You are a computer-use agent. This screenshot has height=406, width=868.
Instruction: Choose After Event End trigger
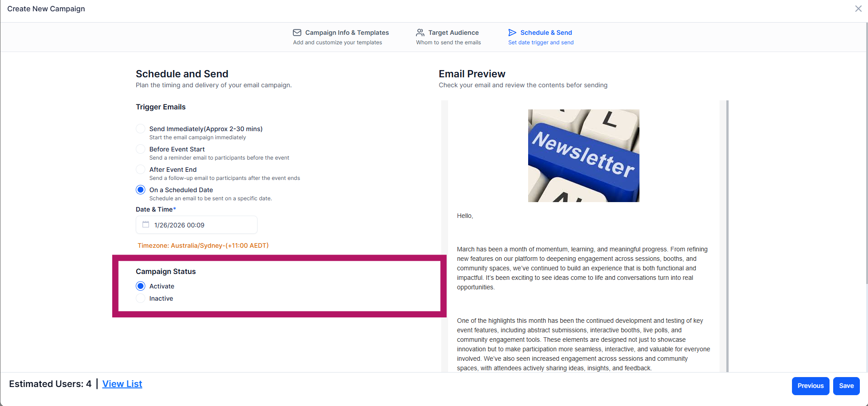(141, 170)
